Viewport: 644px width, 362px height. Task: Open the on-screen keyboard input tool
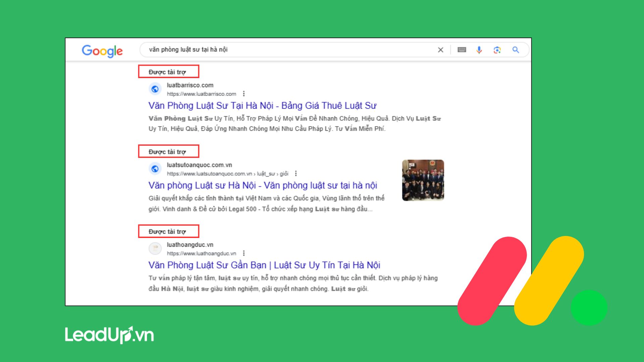[x=462, y=50]
